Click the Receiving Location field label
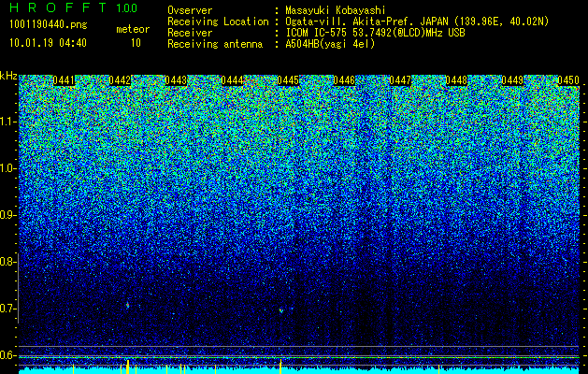The height and width of the screenshot is (374, 588). (218, 22)
